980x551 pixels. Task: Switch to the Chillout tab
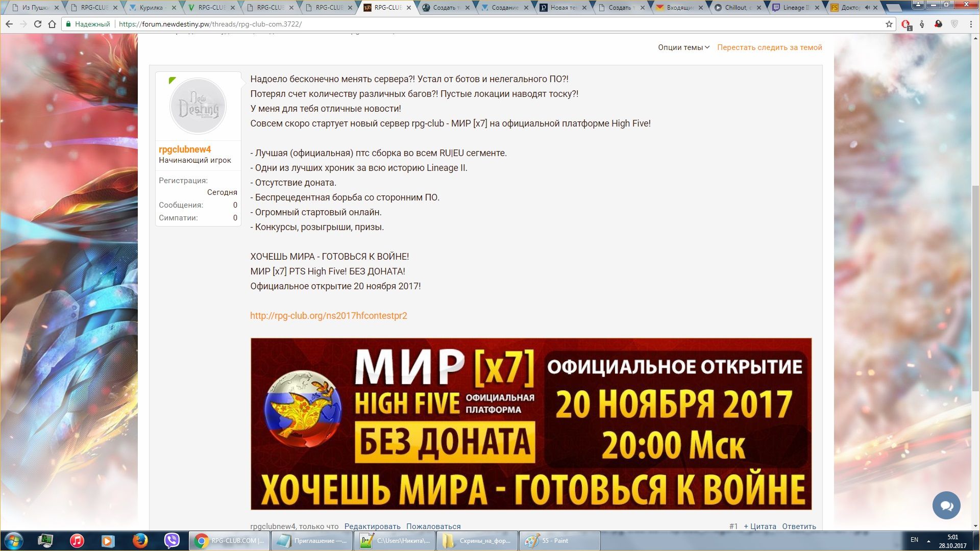pos(735,8)
